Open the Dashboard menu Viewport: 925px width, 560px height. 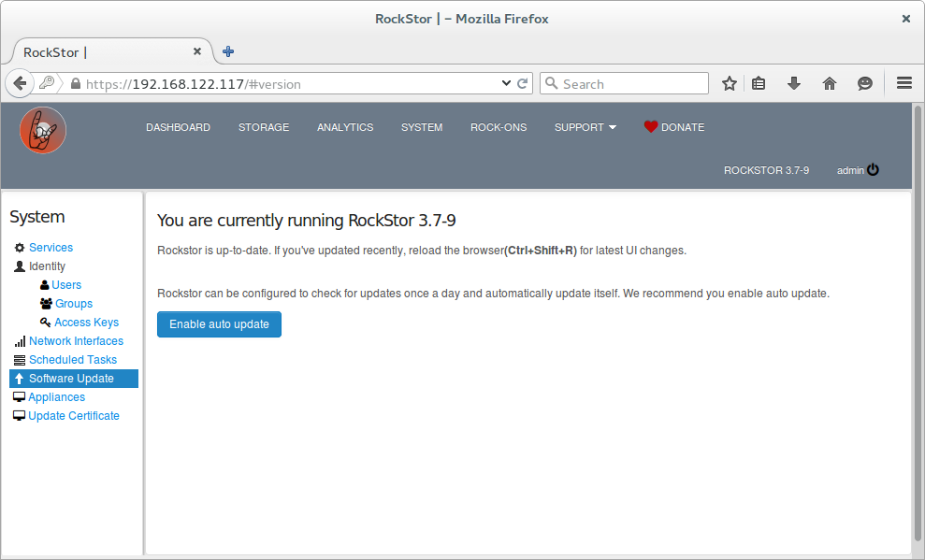pyautogui.click(x=178, y=127)
